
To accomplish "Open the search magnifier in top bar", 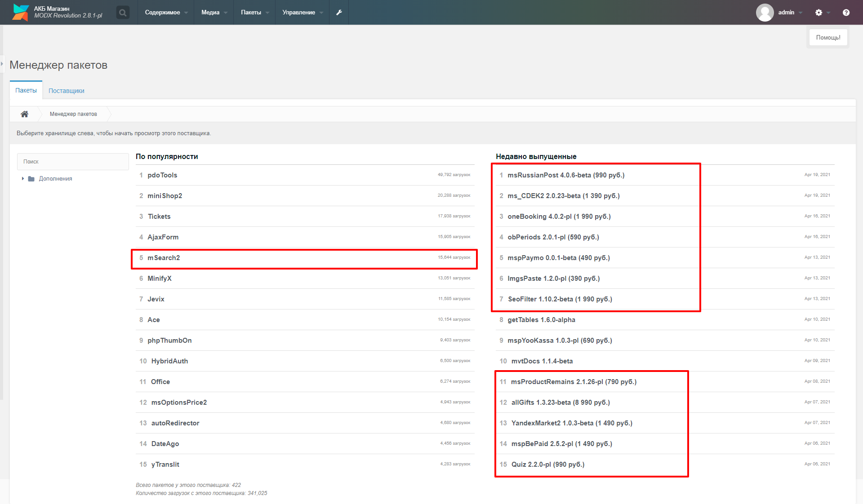I will (x=122, y=12).
